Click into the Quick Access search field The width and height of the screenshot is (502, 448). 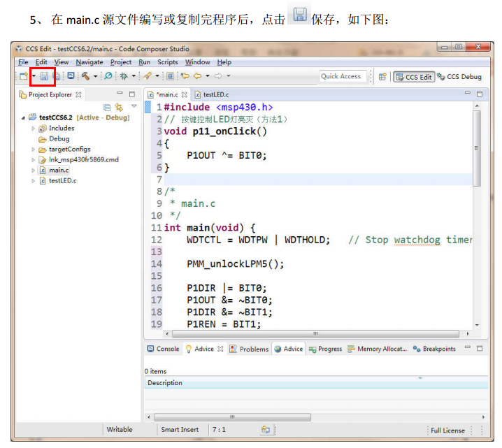click(x=343, y=76)
